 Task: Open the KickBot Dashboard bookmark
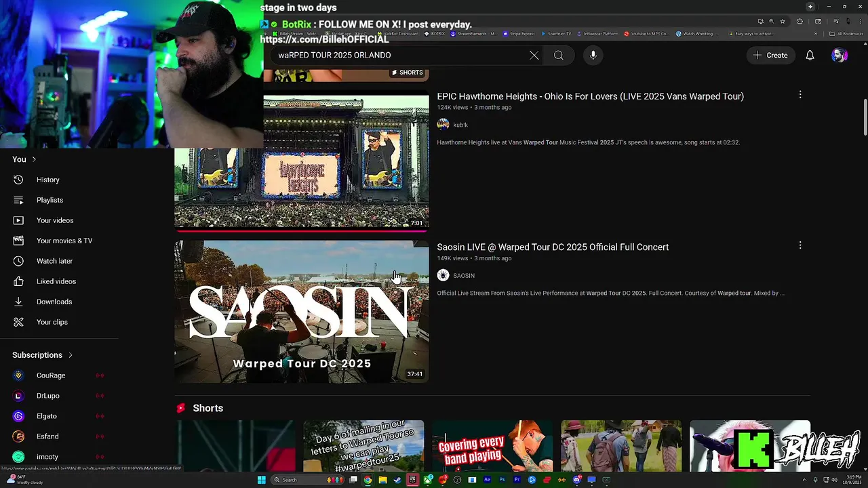pyautogui.click(x=397, y=34)
